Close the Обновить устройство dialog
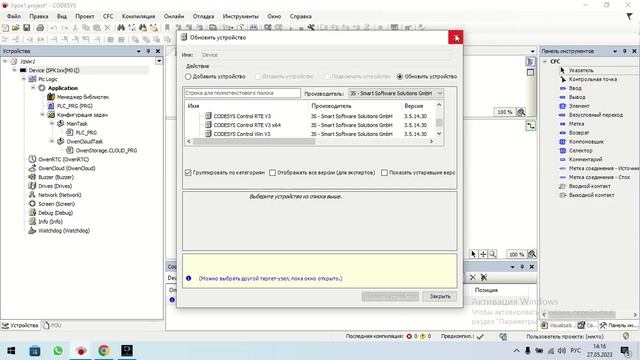Image resolution: width=640 pixels, height=360 pixels. (x=456, y=38)
